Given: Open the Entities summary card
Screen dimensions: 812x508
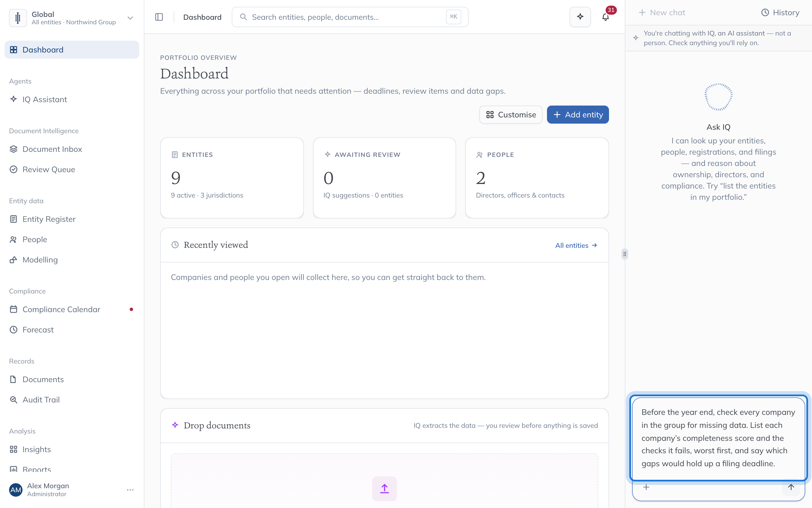Looking at the screenshot, I should [232, 178].
